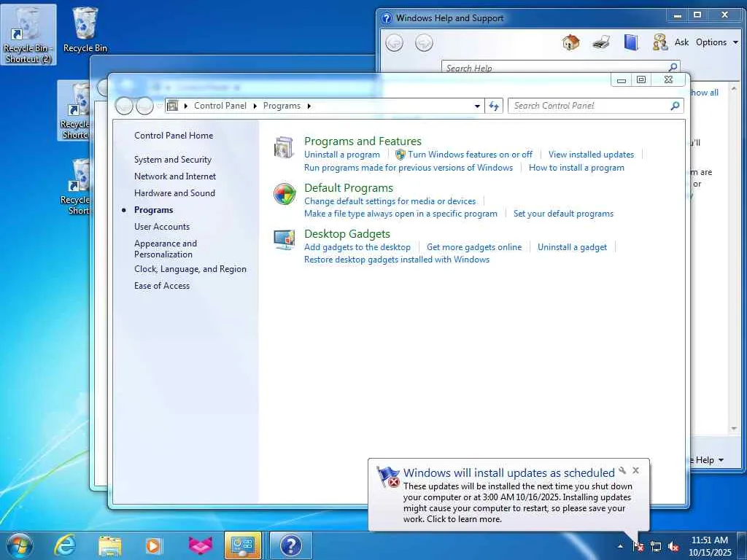
Task: Click the network tray icon
Action: [656, 546]
